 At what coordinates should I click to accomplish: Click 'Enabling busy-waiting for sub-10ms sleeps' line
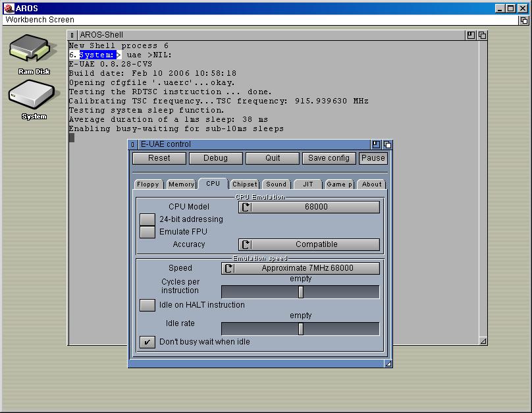pos(176,129)
